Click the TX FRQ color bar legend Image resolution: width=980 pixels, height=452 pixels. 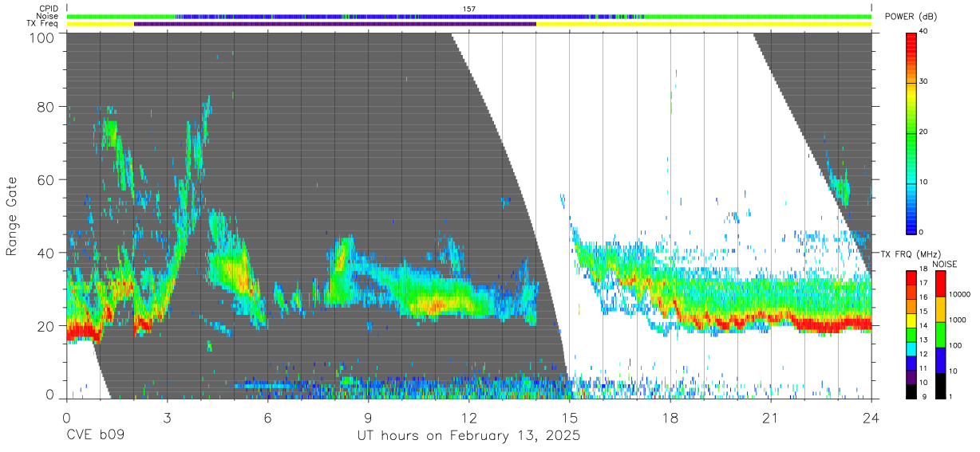click(x=911, y=334)
